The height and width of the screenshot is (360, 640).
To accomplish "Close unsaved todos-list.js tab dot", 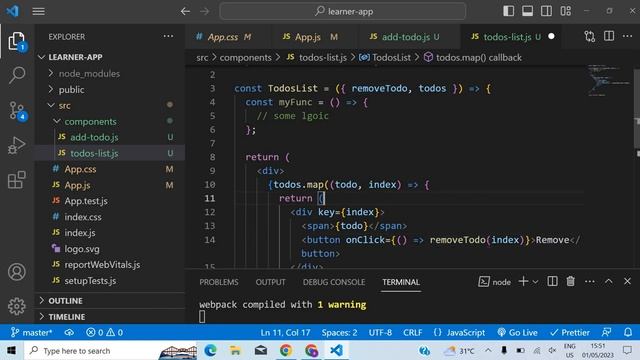I will [551, 36].
